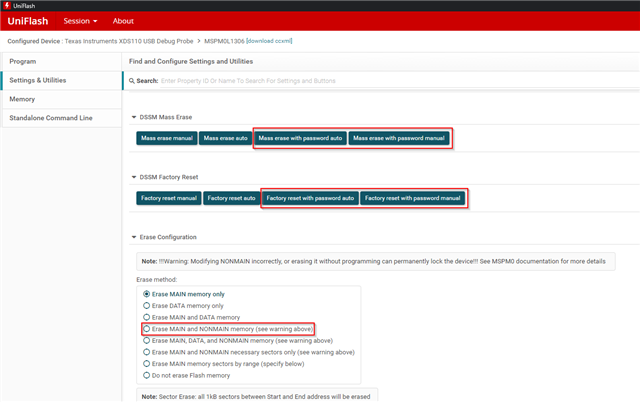This screenshot has height=402, width=640.
Task: Select the Settings & Utilities tab
Action: [61, 80]
